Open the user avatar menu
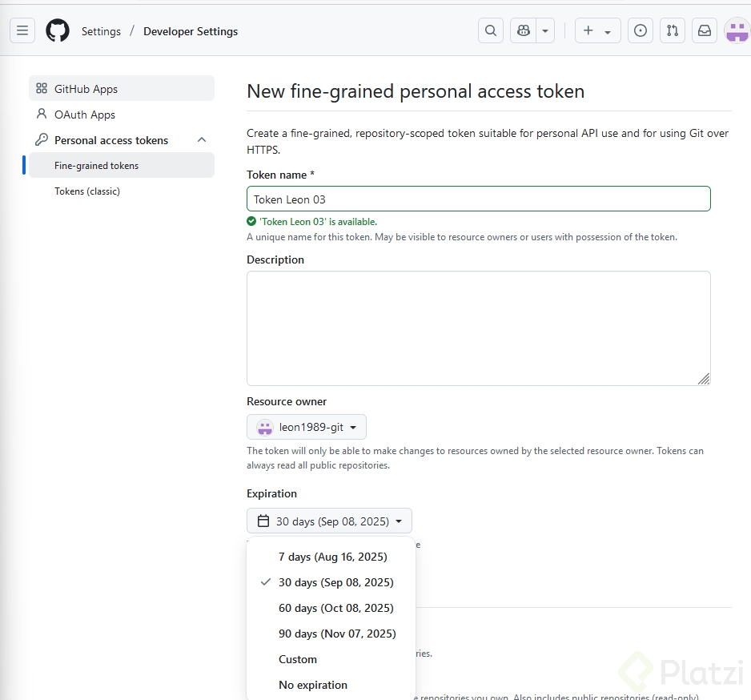 pos(737,30)
